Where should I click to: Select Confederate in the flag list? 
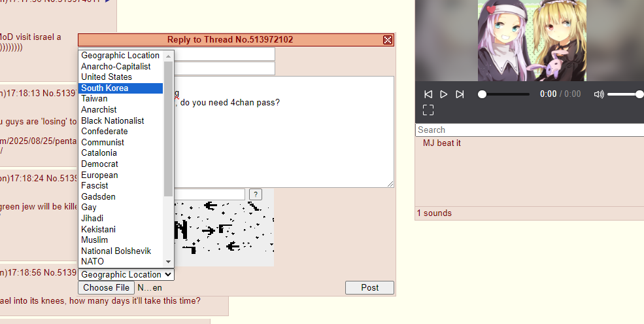pos(121,131)
